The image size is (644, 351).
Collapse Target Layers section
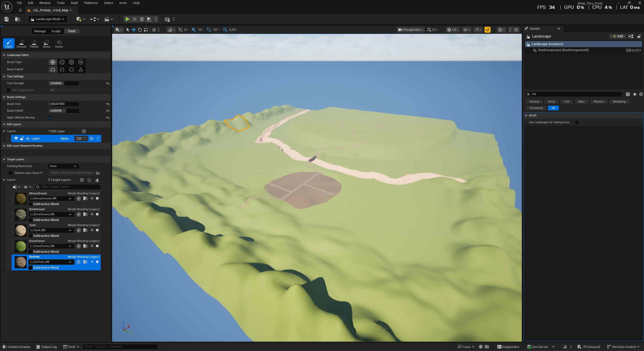4,159
